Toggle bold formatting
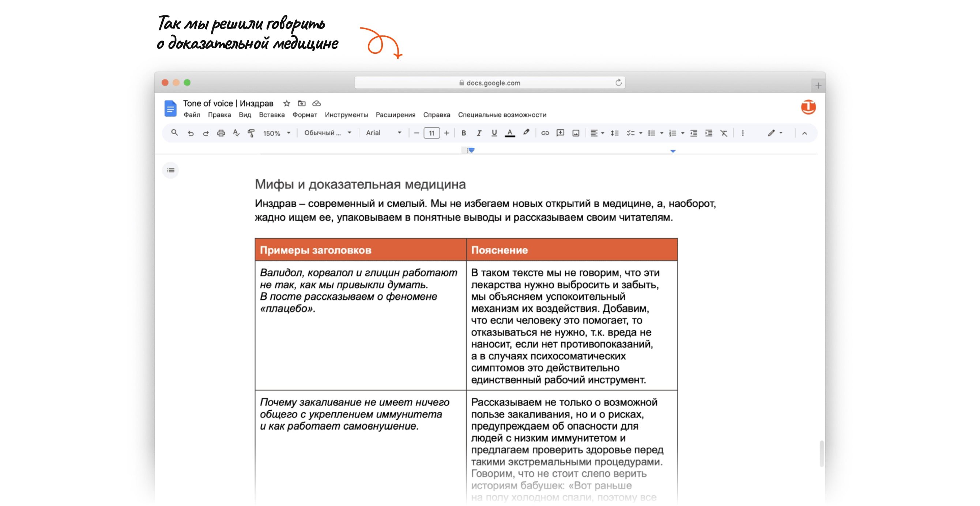Screen dimensions: 980x506 [x=463, y=133]
